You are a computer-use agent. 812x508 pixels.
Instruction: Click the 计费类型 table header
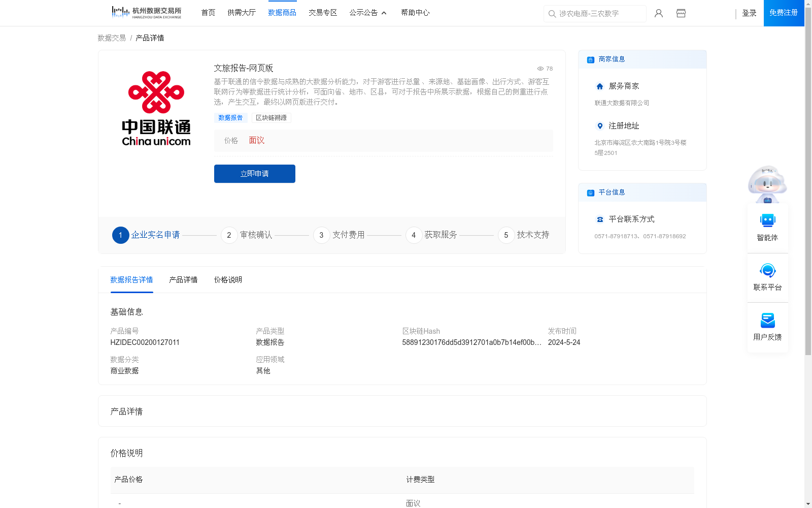click(420, 480)
